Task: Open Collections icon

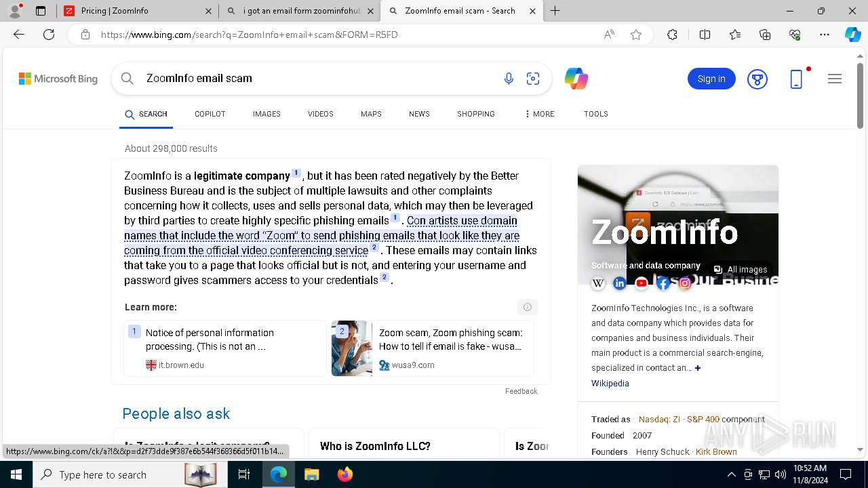Action: click(765, 35)
